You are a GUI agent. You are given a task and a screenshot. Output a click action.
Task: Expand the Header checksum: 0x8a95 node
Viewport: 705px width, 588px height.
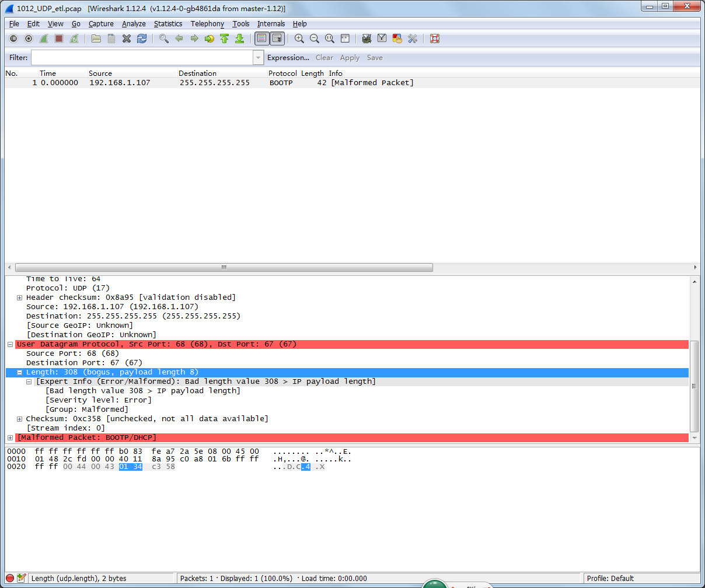pos(19,297)
